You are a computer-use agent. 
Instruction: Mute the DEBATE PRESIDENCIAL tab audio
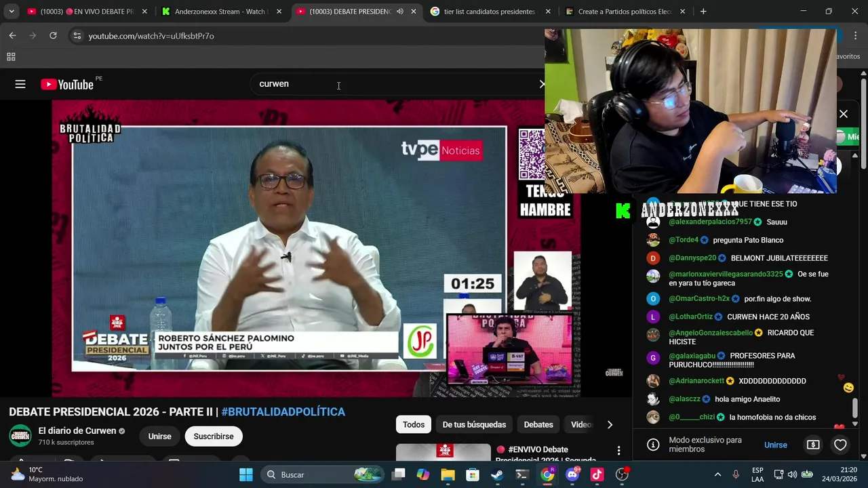point(399,12)
